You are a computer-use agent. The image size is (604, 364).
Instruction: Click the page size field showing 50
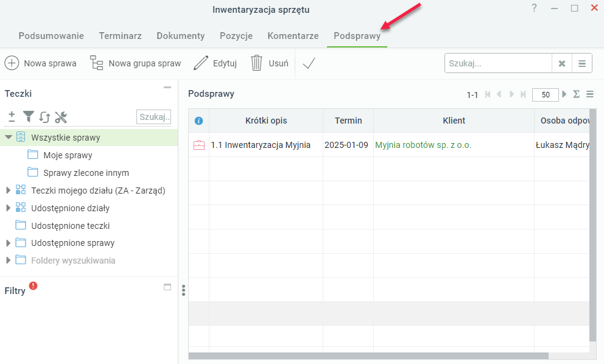546,95
